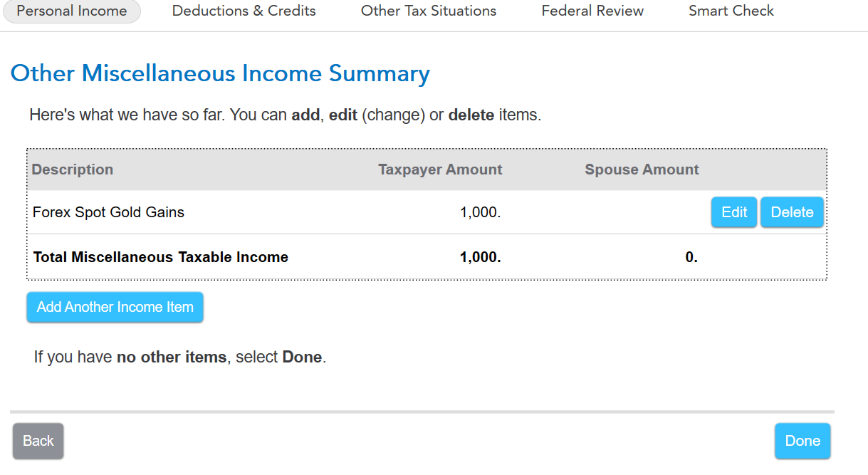Go to Other Tax Situations tab
The width and height of the screenshot is (868, 475).
pos(428,11)
